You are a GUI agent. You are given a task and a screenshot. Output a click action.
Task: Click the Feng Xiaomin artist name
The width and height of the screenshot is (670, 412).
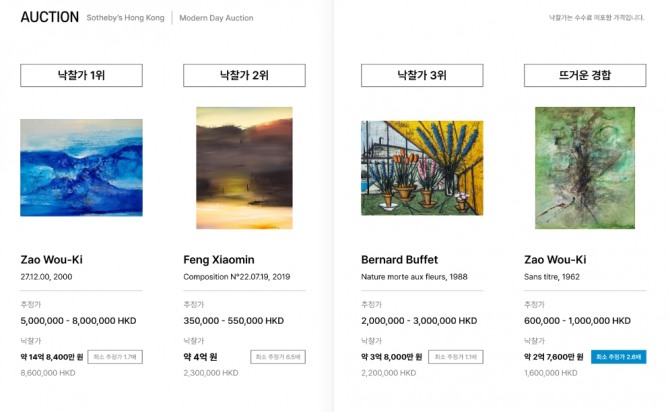click(219, 259)
